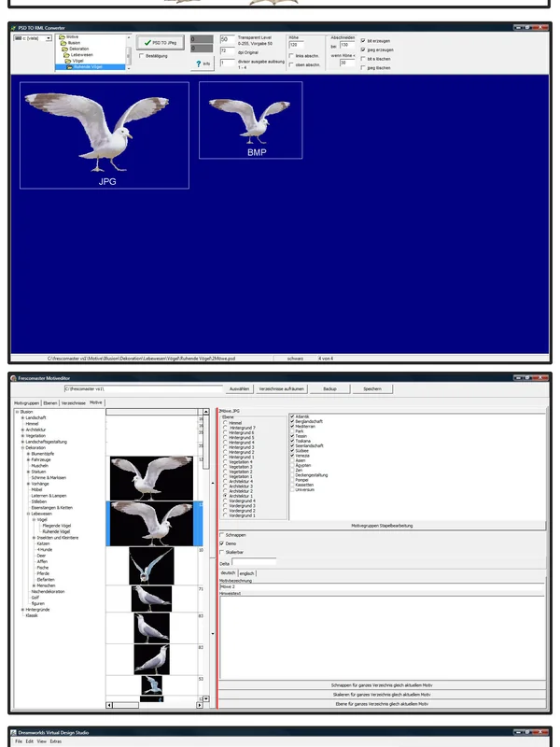
Task: Switch to the Ebenen tab
Action: [50, 403]
